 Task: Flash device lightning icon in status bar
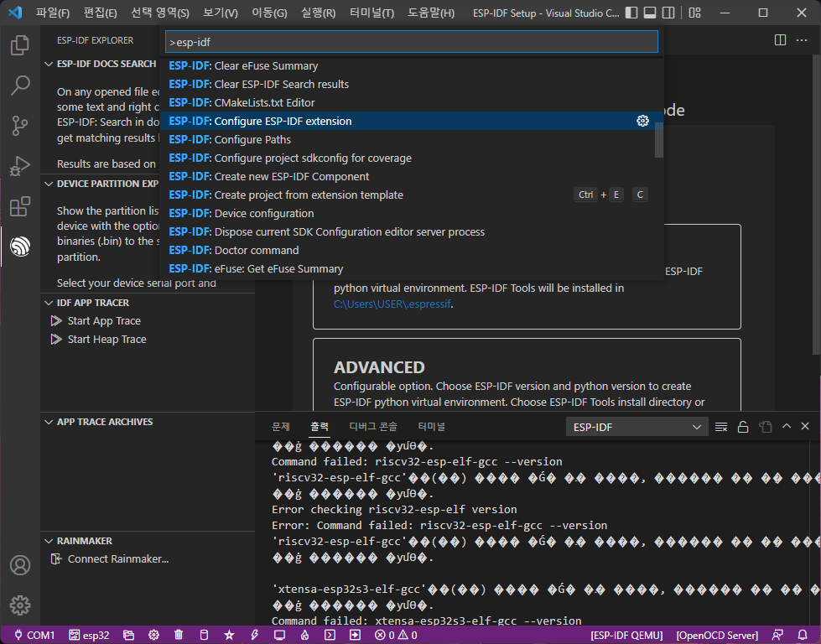click(x=254, y=635)
